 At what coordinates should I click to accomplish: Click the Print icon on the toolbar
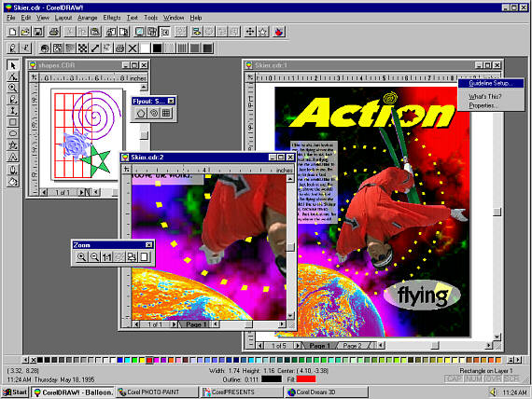click(54, 32)
